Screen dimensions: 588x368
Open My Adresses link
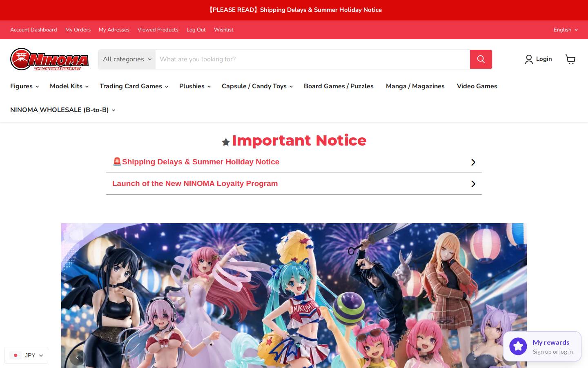coord(114,30)
